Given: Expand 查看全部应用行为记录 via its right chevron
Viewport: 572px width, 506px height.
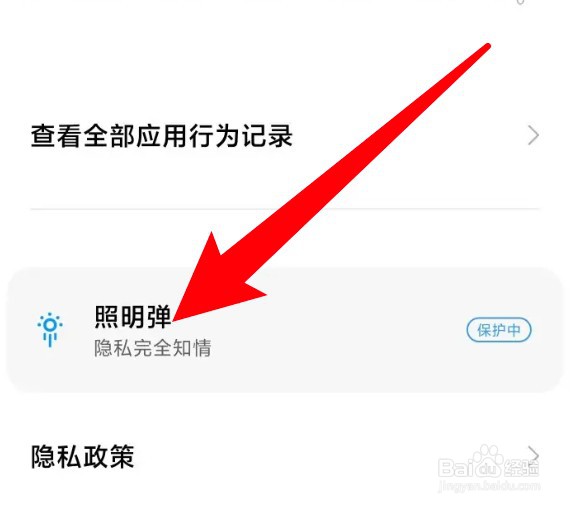Looking at the screenshot, I should tap(533, 136).
